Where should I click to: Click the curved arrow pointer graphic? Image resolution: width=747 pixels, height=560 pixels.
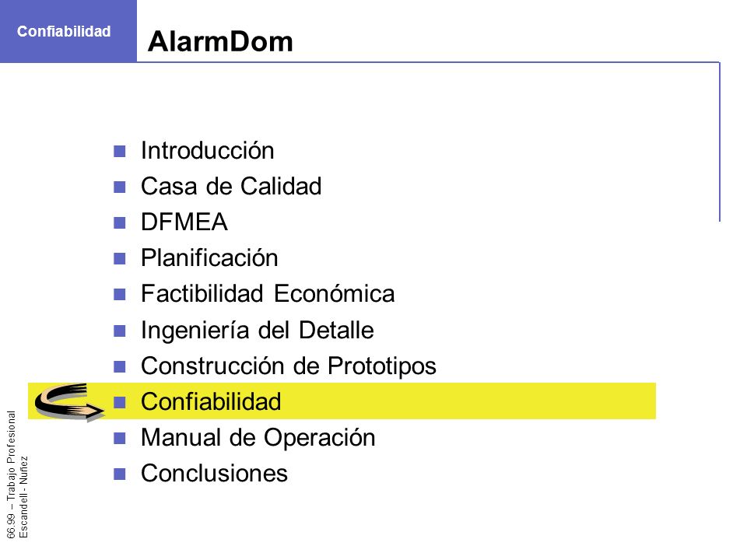point(69,403)
